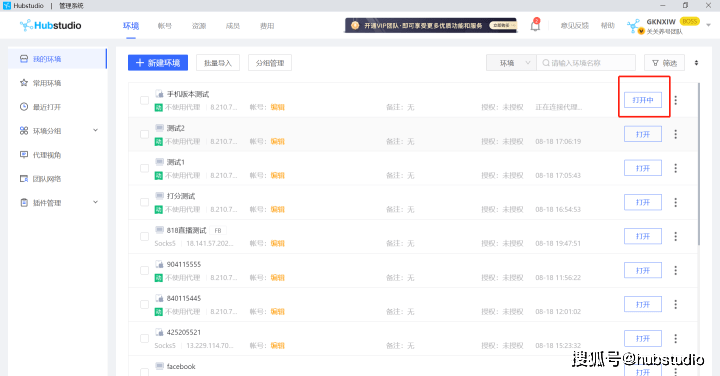
Task: Open more options for 打分测试 row
Action: (x=675, y=202)
